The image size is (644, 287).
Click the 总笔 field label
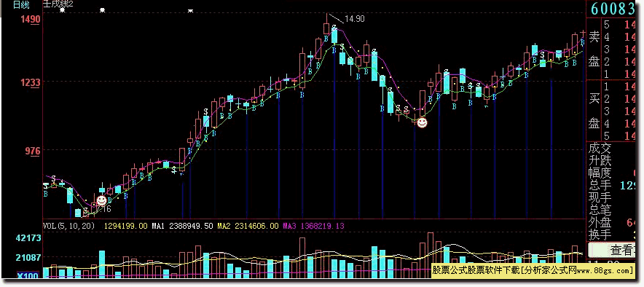[x=600, y=211]
